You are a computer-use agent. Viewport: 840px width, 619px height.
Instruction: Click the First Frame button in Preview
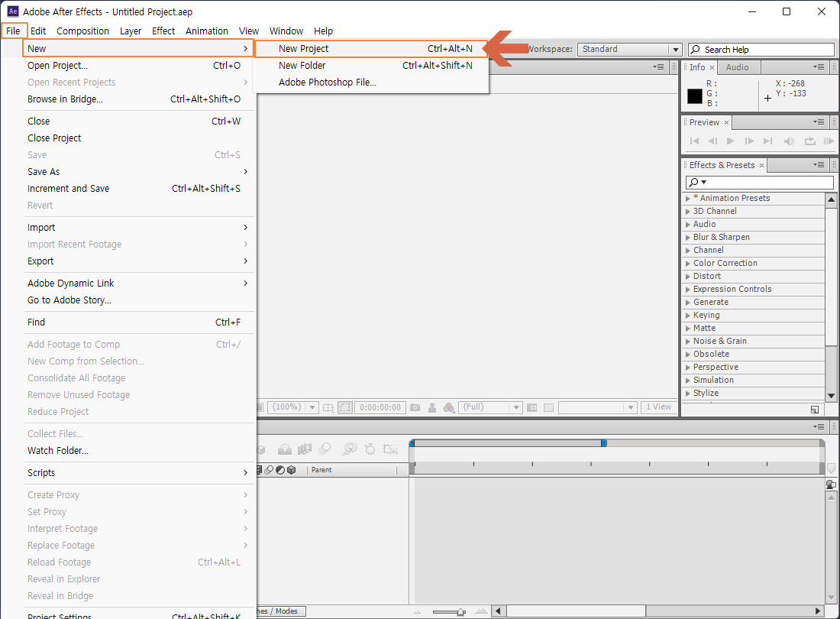pos(694,141)
